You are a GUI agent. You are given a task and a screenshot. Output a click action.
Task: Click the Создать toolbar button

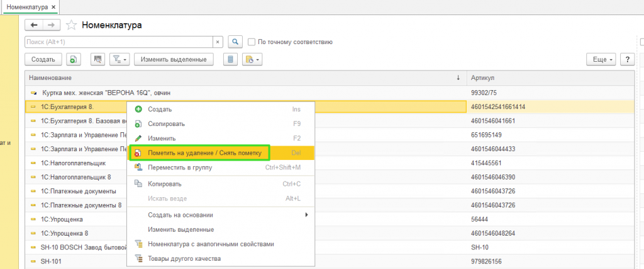pyautogui.click(x=43, y=60)
